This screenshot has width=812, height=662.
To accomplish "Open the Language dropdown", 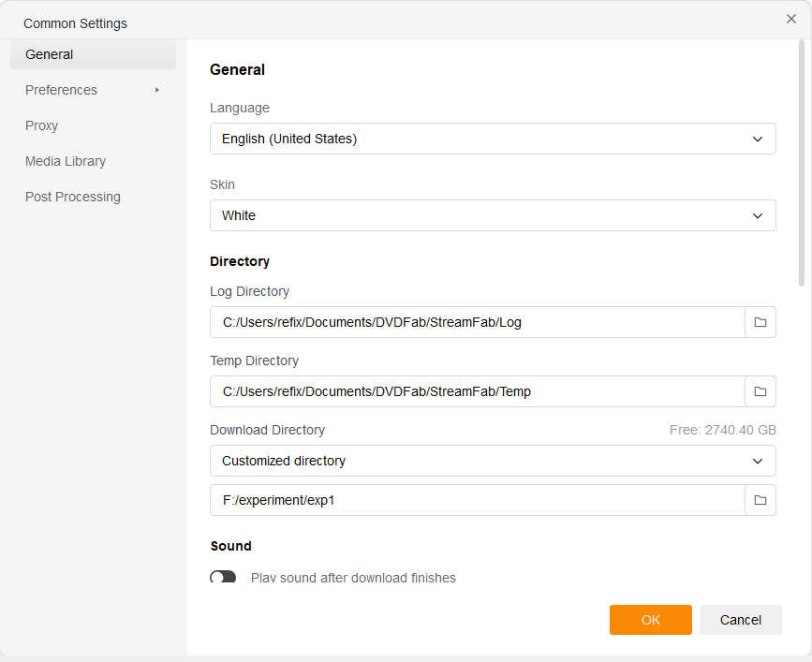I will [493, 139].
